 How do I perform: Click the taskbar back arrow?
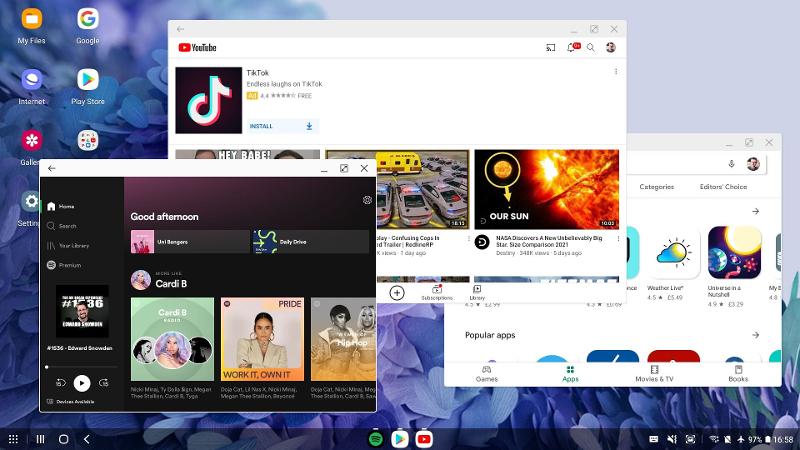tap(86, 439)
